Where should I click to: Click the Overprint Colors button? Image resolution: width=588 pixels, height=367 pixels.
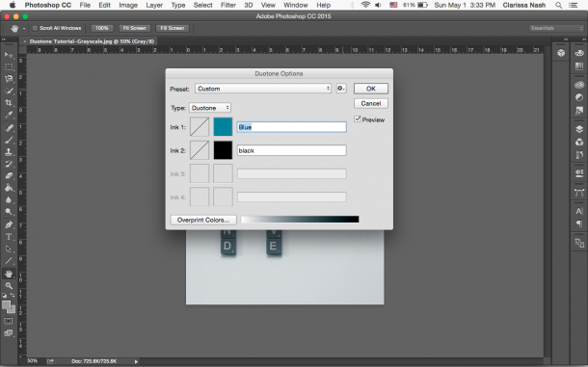203,220
